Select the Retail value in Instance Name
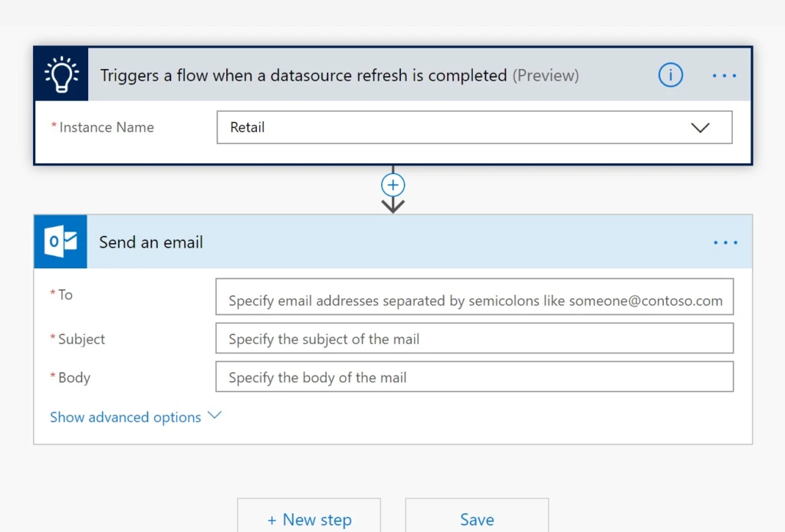The height and width of the screenshot is (532, 785). 248,127
